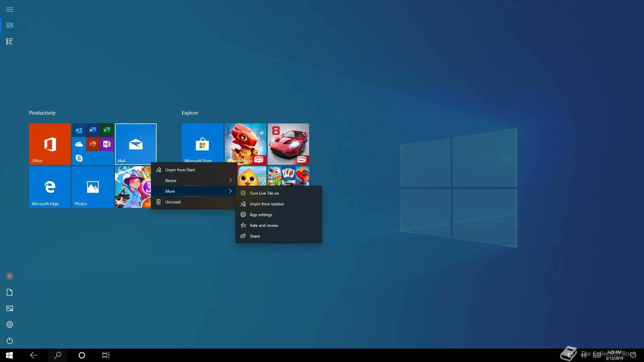
Task: Open taskbar Search magnifier
Action: tap(58, 355)
